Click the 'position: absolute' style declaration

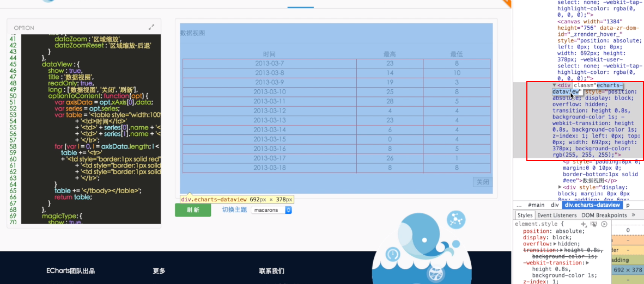click(553, 231)
